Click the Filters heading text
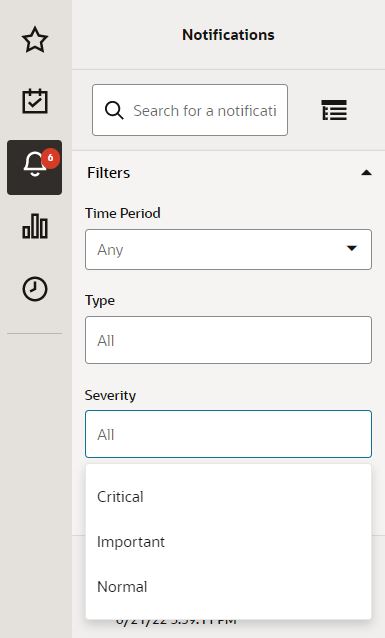Screen dimensions: 385x638 [109, 173]
